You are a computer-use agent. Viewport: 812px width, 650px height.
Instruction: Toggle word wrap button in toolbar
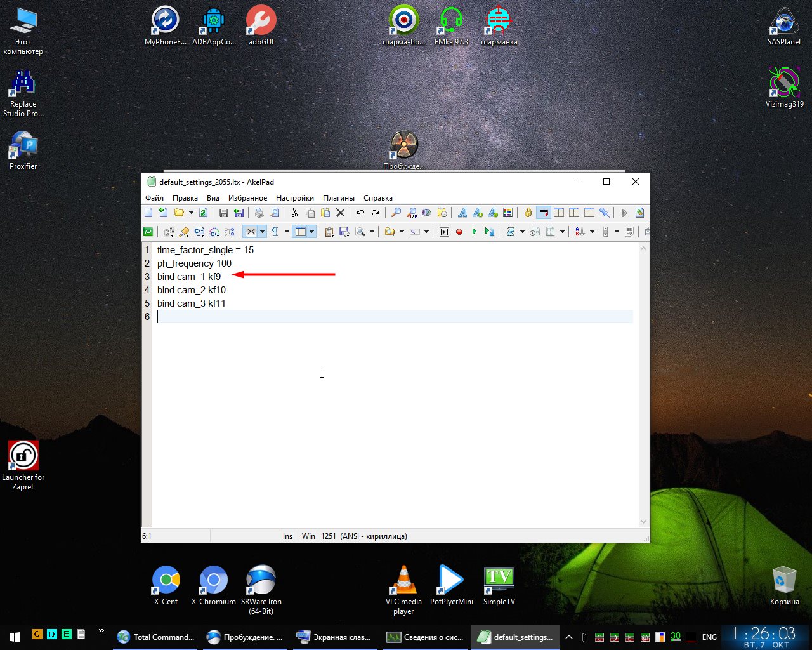coord(544,213)
